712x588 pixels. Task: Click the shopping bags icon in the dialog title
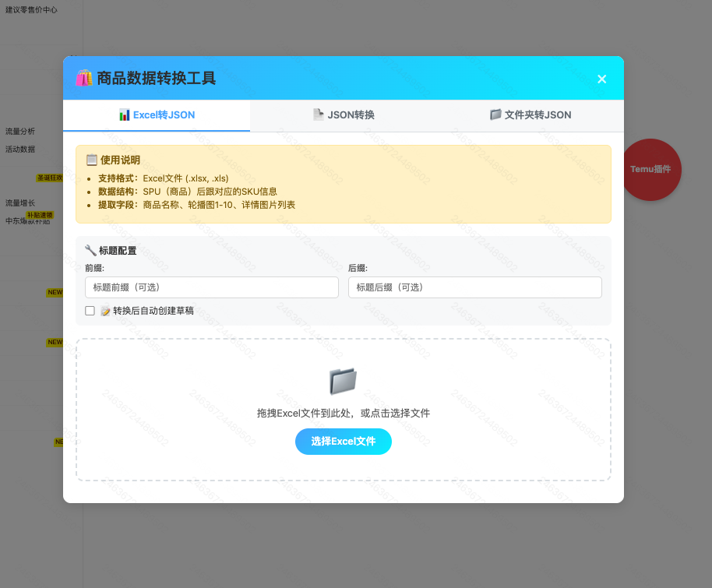tap(83, 78)
